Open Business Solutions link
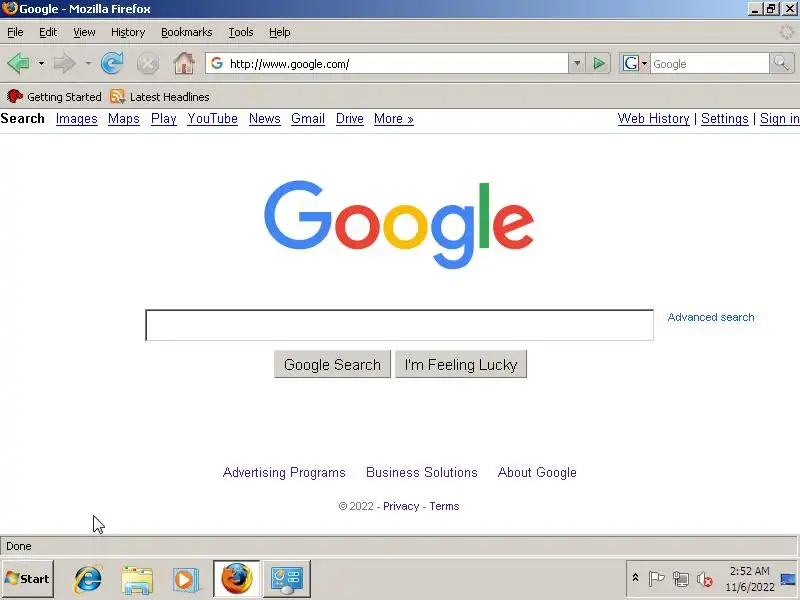The height and width of the screenshot is (600, 800). (x=421, y=472)
